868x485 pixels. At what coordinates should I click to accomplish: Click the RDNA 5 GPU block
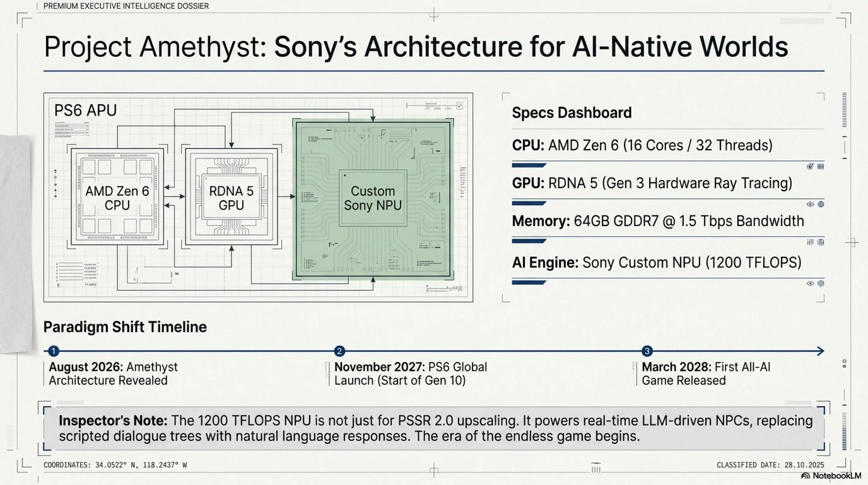click(x=231, y=198)
